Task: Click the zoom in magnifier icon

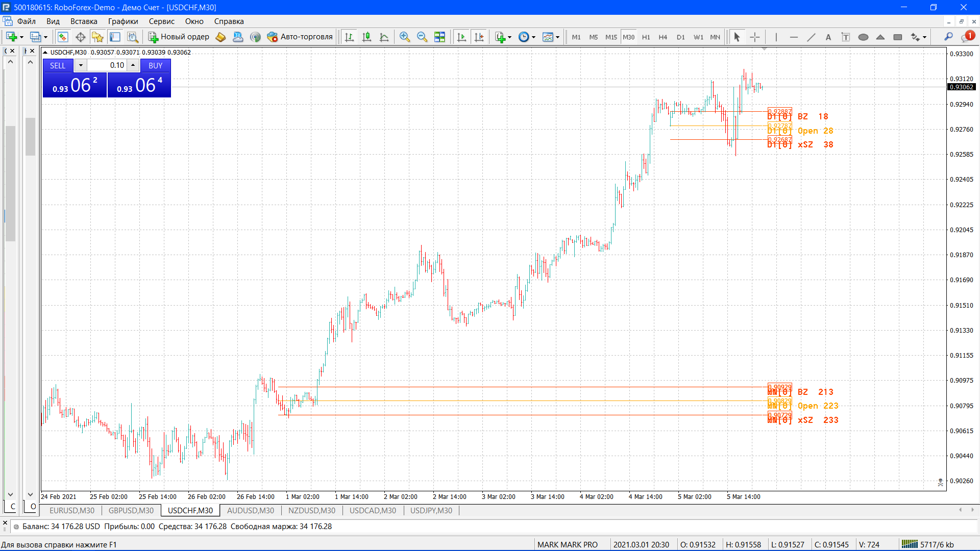Action: [404, 37]
